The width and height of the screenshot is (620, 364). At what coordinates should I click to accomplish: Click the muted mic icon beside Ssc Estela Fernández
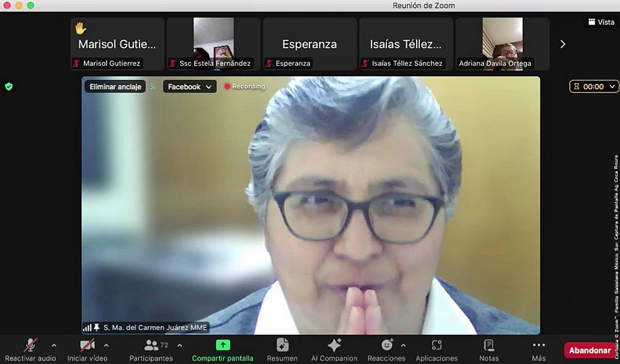pos(173,63)
